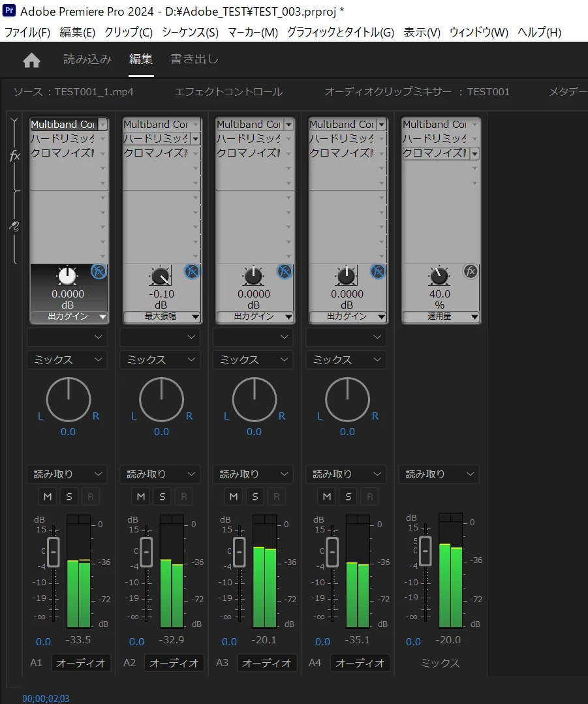Switch to the 読み込み workspace tab
The image size is (588, 704).
coord(87,59)
